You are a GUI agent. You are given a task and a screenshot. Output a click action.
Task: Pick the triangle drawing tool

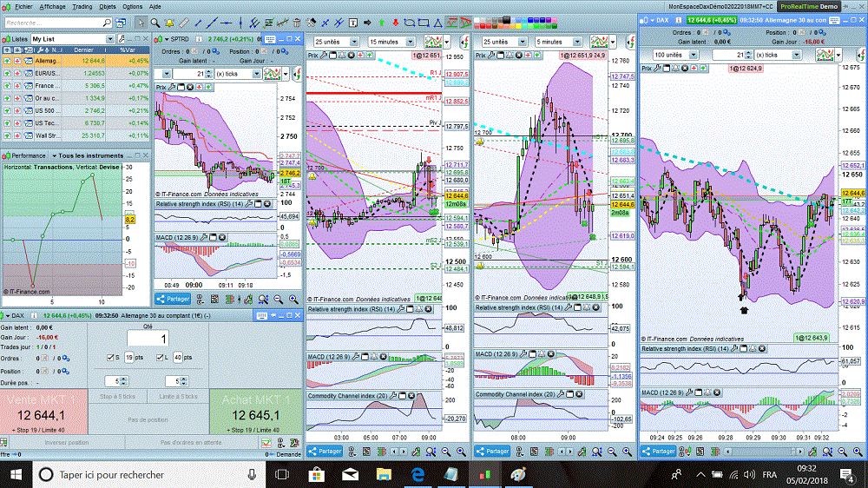click(x=437, y=23)
